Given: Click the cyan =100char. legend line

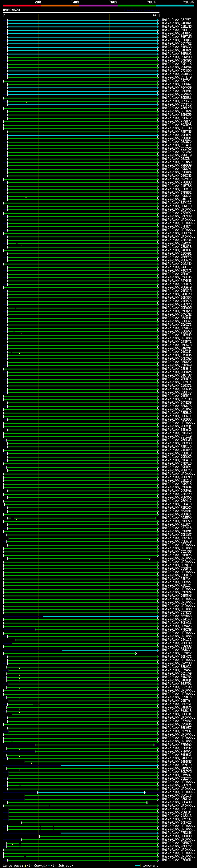Looking at the screenshot, I should [137, 865].
